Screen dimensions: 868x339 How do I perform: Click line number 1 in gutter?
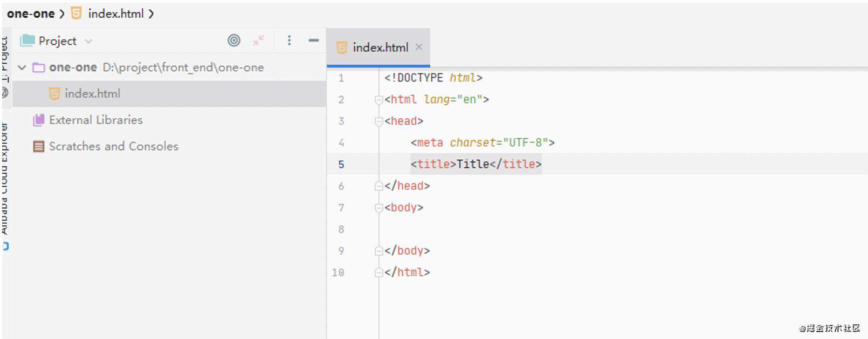(341, 78)
